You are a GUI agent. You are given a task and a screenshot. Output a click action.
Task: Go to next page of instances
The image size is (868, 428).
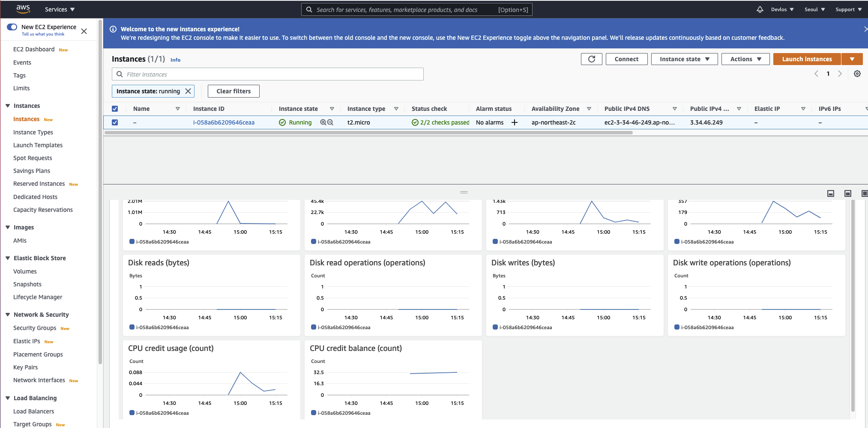click(x=840, y=74)
